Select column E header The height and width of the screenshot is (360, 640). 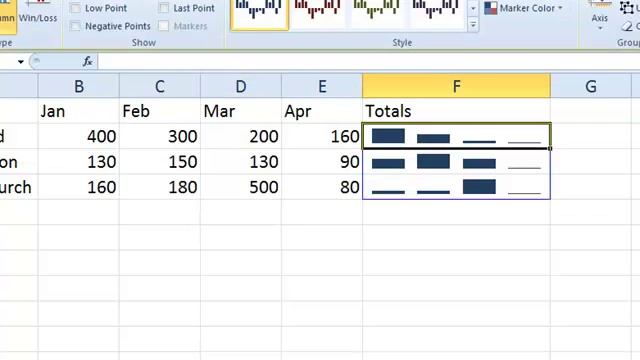click(322, 86)
